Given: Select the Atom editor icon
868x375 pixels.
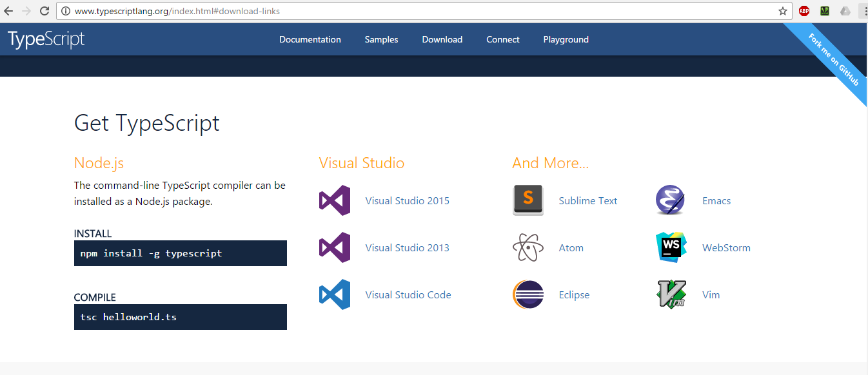Looking at the screenshot, I should click(528, 247).
